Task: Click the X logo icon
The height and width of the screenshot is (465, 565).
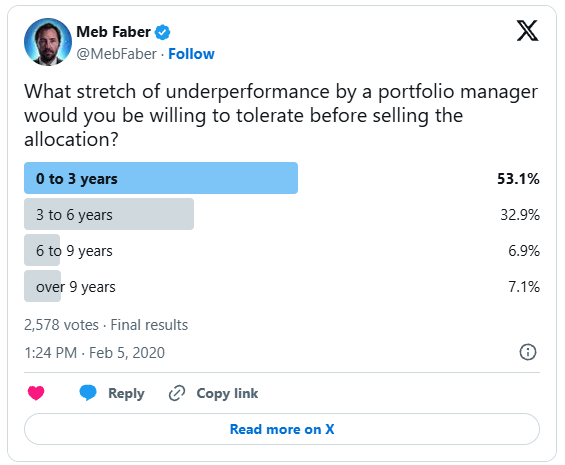Action: (528, 31)
